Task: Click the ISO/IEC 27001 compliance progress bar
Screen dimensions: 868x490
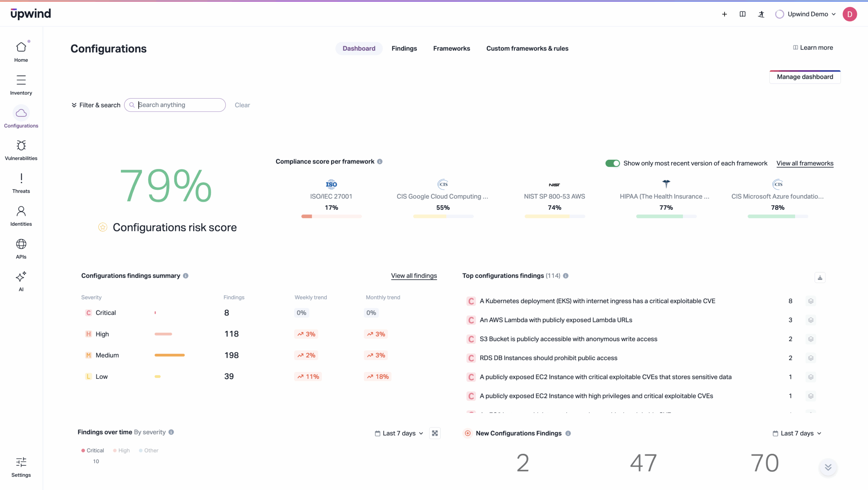Action: point(331,216)
